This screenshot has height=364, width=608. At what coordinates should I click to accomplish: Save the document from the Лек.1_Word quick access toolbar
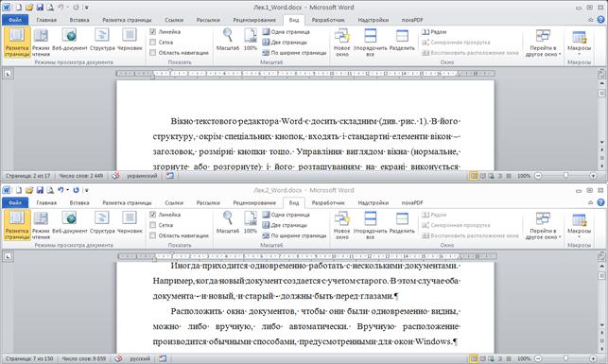point(40,8)
